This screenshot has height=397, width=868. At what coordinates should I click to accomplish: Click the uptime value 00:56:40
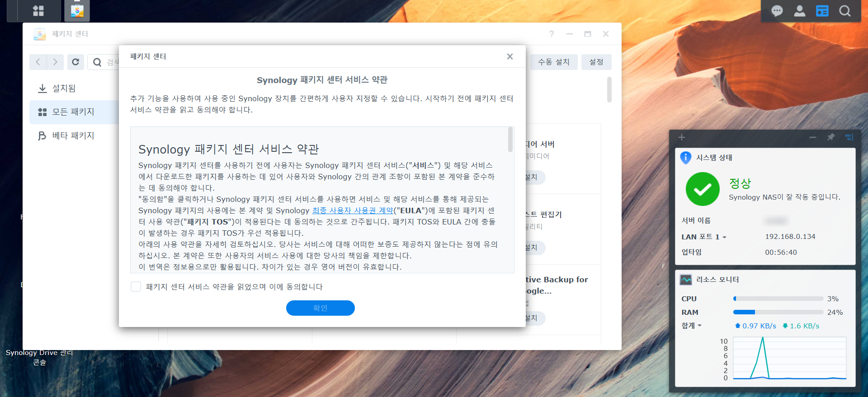coord(781,252)
